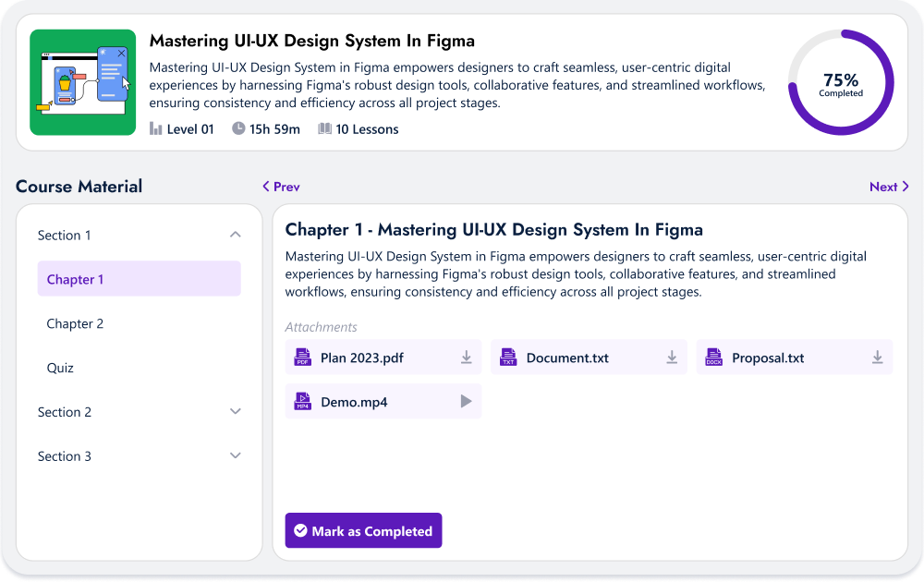Click the TXT file icon for Document.txt
The image size is (924, 582).
pos(508,358)
